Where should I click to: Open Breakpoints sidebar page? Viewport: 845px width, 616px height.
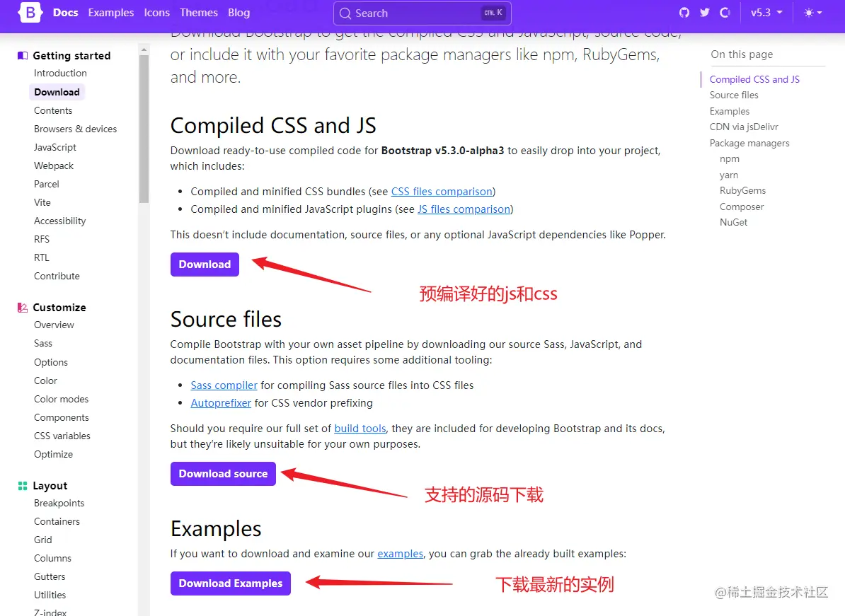pos(59,503)
